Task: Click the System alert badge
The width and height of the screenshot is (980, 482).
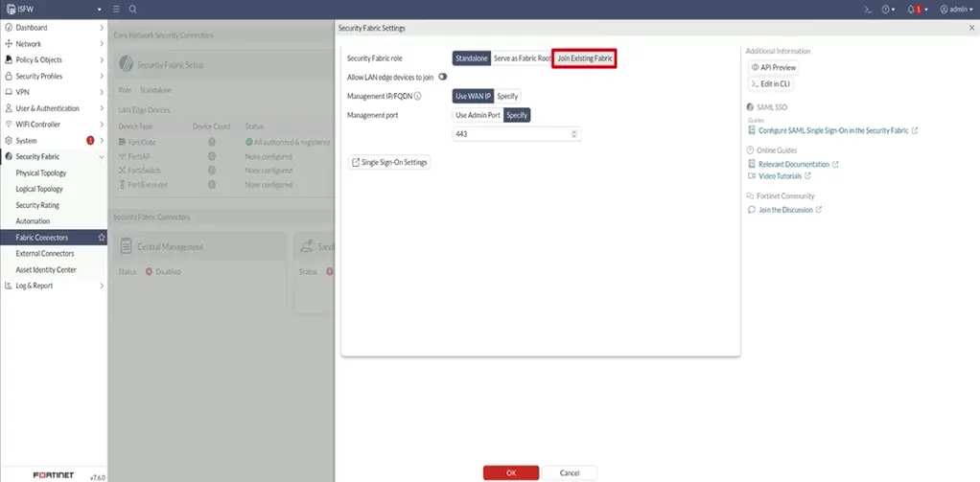Action: tap(90, 141)
